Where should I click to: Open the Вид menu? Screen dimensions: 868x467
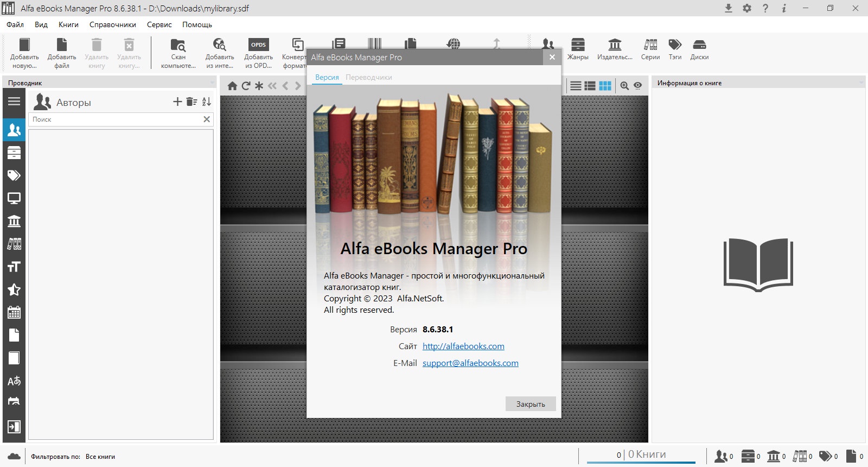pyautogui.click(x=41, y=24)
